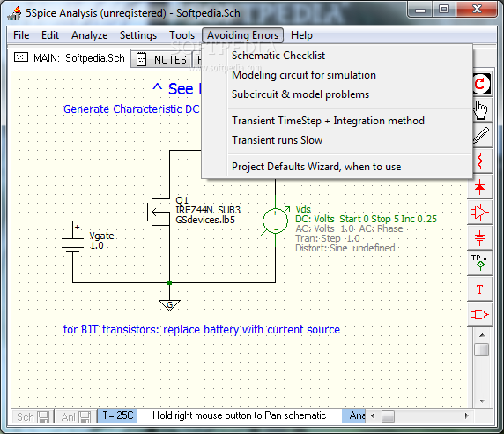This screenshot has width=504, height=434.
Task: Click the Ana status bar button
Action: pos(354,415)
